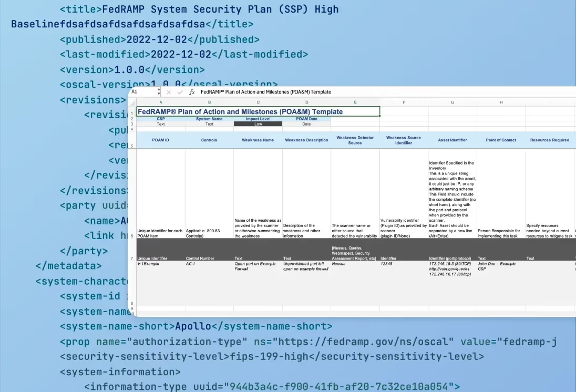Click the select-all corner triangle of the sheet

click(x=132, y=102)
